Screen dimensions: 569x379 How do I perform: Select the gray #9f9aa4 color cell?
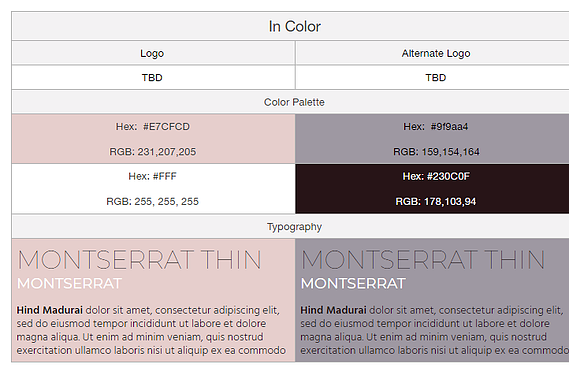click(432, 139)
